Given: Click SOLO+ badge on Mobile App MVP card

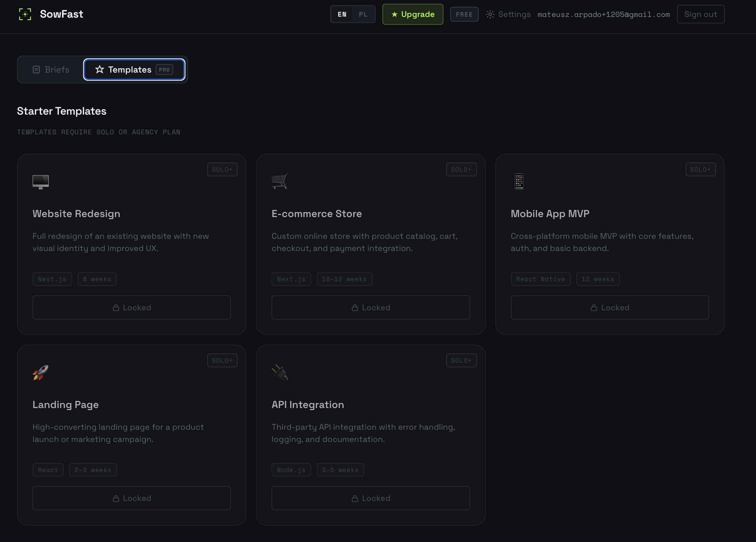Looking at the screenshot, I should click(x=700, y=170).
